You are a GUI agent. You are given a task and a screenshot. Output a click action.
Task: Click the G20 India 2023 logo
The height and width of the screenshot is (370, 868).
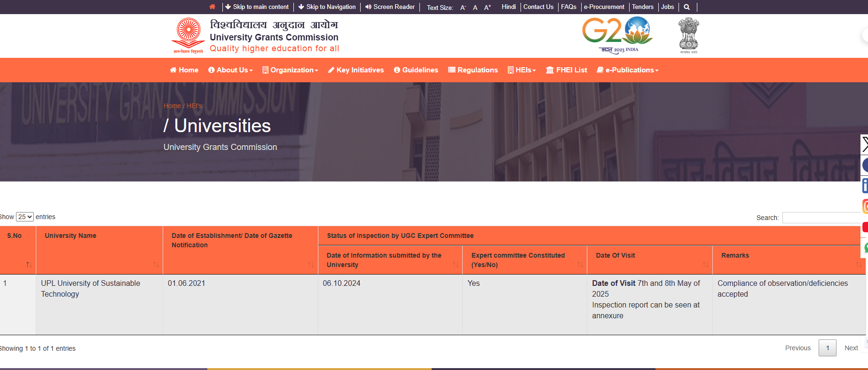pos(616,35)
